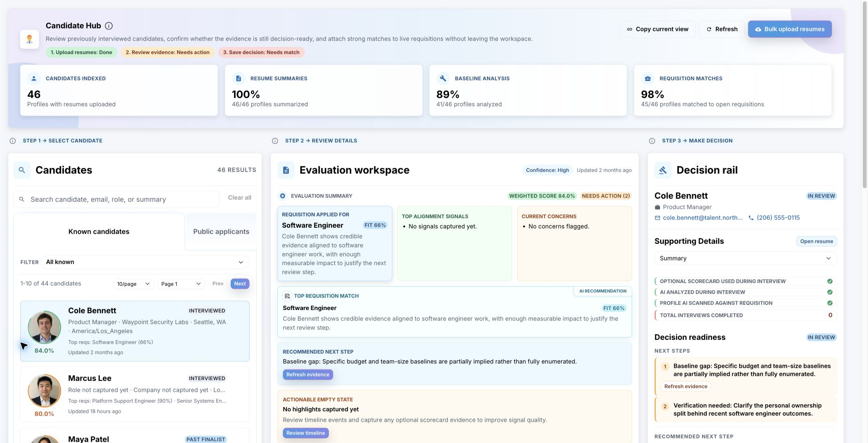Image resolution: width=868 pixels, height=443 pixels.
Task: Click the Top Requisition Match icon
Action: point(287,296)
